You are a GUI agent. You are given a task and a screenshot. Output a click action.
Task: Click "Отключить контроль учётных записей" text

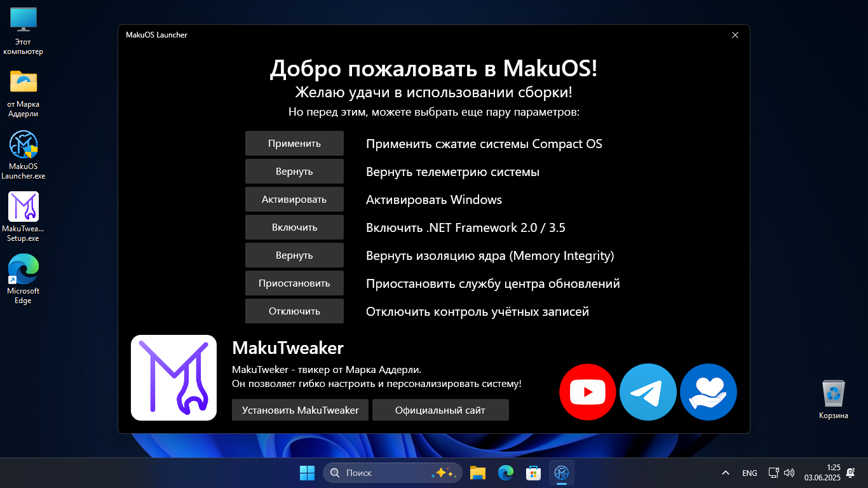(478, 311)
